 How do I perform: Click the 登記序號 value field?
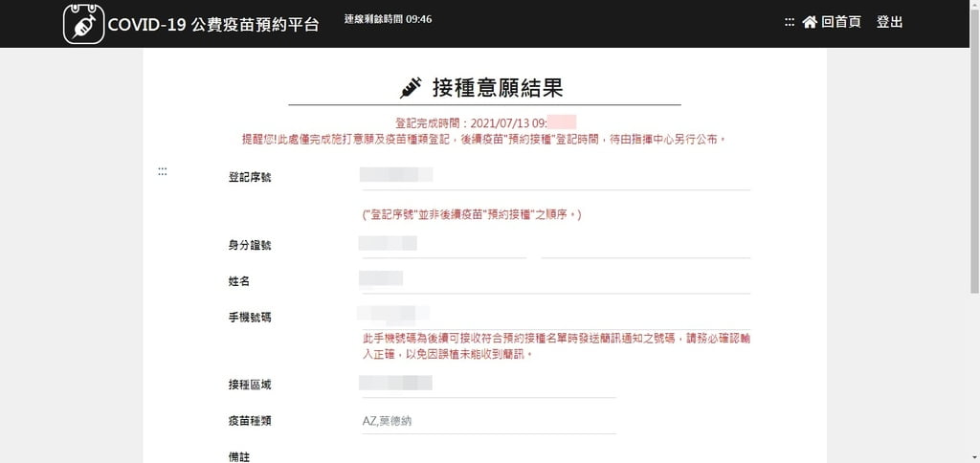tap(555, 176)
